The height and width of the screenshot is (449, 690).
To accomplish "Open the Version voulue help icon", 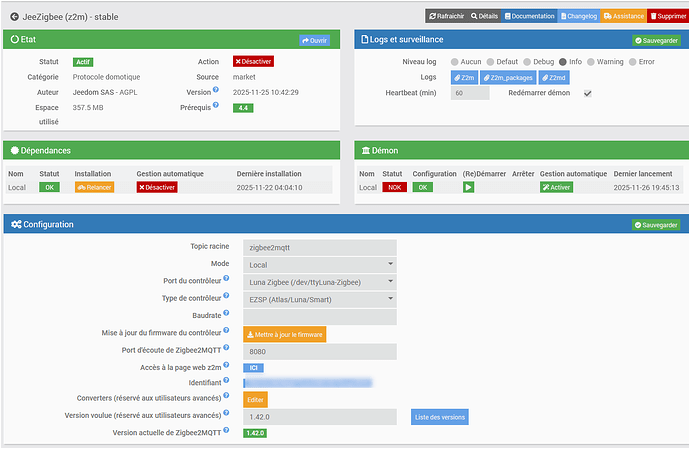I will (226, 412).
